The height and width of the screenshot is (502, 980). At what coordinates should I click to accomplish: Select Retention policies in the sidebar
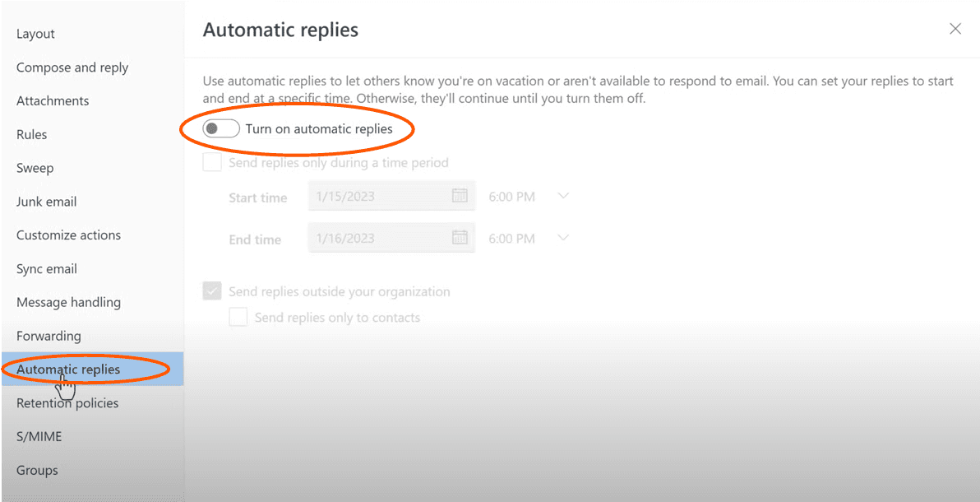[67, 402]
